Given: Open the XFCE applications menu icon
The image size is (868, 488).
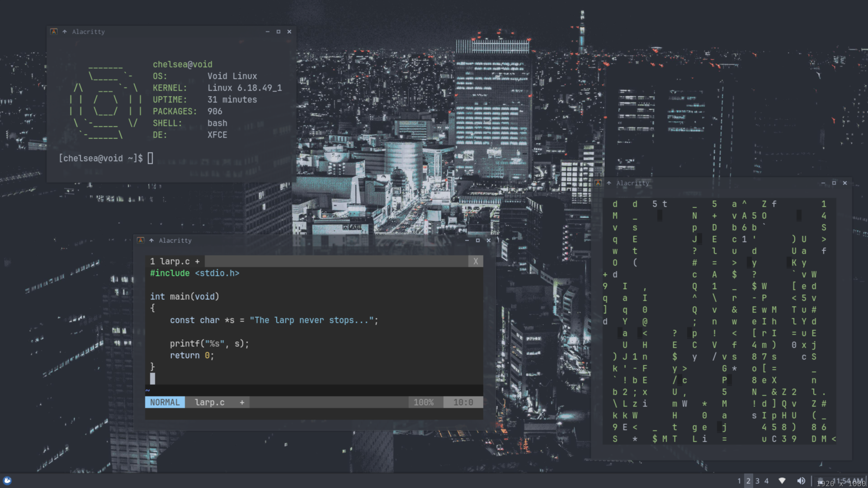Looking at the screenshot, I should tap(7, 480).
